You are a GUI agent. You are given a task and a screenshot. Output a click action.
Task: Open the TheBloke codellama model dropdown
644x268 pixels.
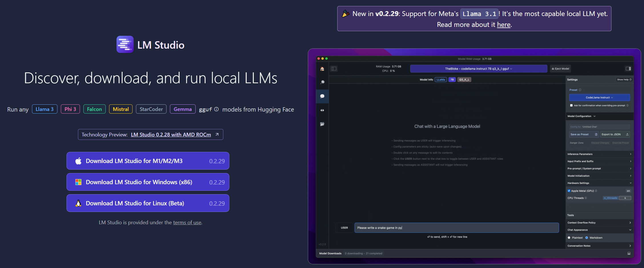click(x=479, y=69)
